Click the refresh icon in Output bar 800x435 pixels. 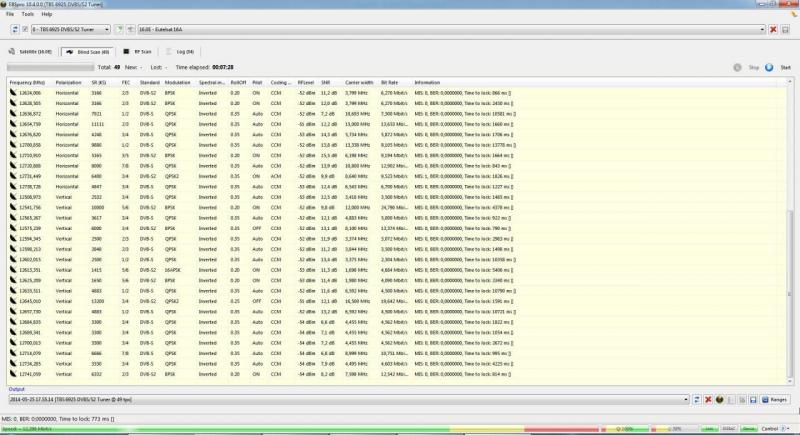(x=697, y=399)
